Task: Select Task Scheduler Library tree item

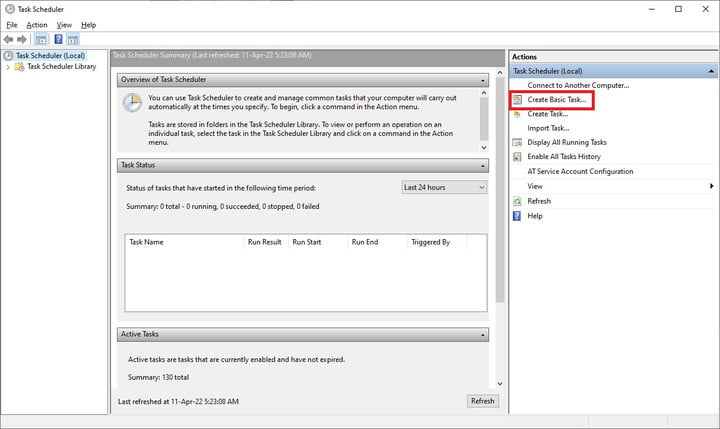Action: tap(62, 67)
